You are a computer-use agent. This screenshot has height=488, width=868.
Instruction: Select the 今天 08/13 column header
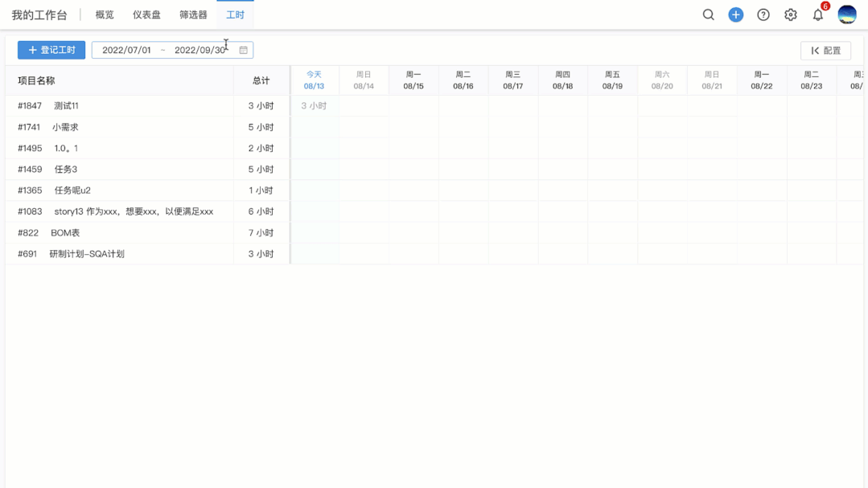point(314,80)
